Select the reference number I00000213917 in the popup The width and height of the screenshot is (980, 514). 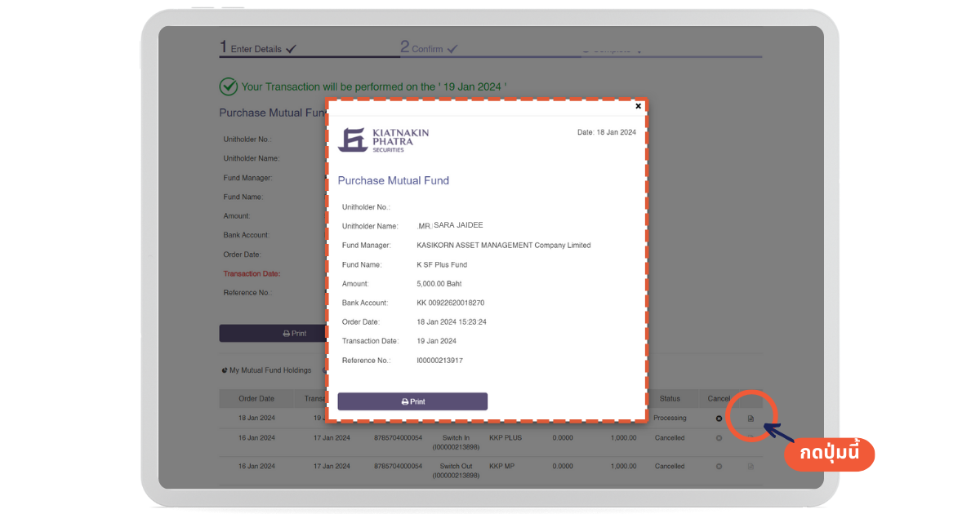(439, 361)
